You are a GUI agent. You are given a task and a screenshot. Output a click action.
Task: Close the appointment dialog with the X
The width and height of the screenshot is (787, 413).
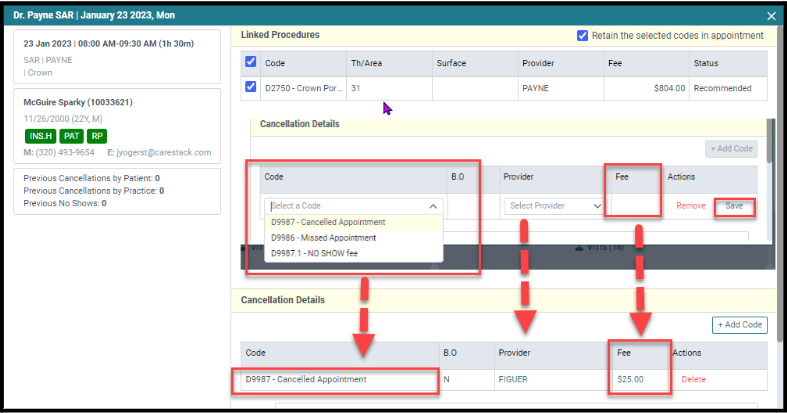pyautogui.click(x=771, y=16)
